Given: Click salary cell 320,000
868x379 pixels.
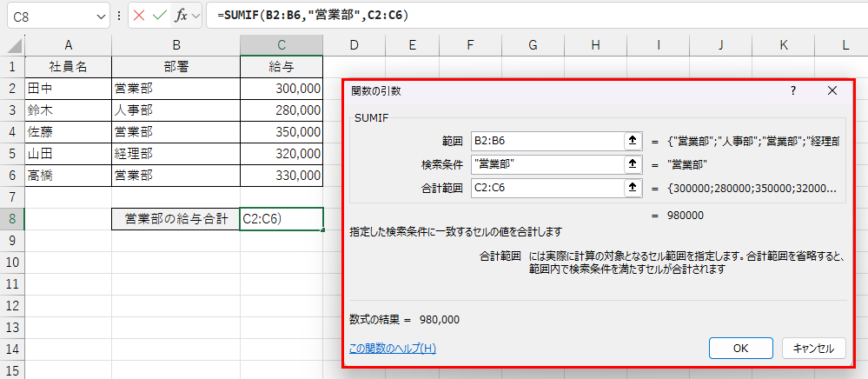Looking at the screenshot, I should [282, 154].
